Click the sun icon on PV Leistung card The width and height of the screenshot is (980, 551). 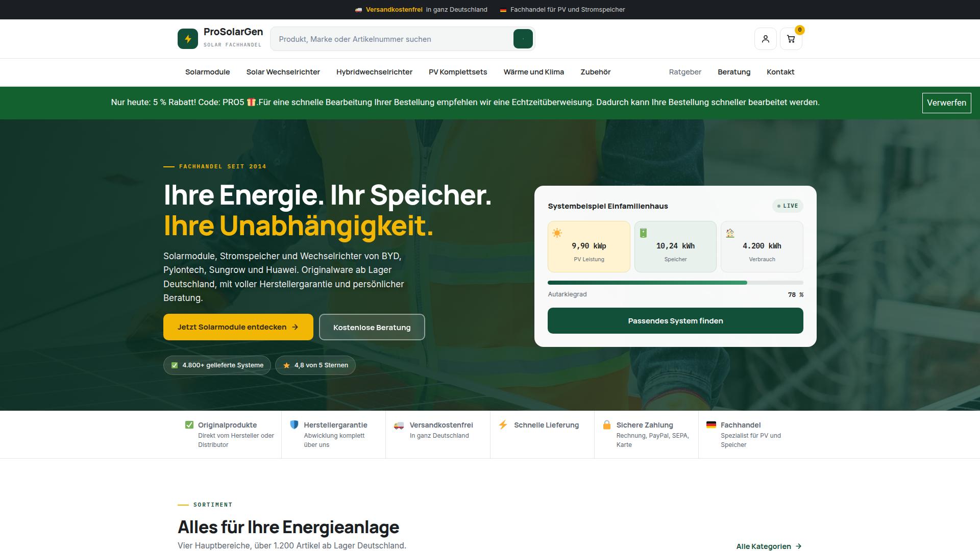point(557,233)
